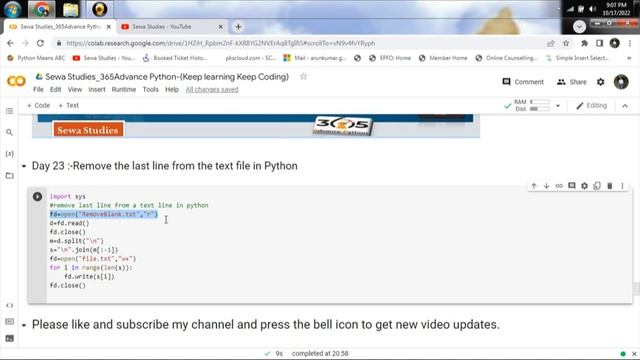Run the code cell with play button
The image size is (640, 360).
coord(37,197)
